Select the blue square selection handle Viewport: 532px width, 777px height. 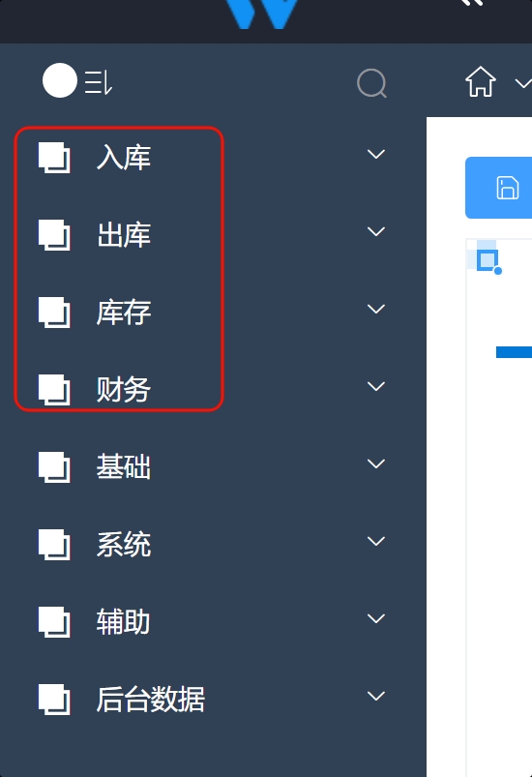[x=488, y=261]
